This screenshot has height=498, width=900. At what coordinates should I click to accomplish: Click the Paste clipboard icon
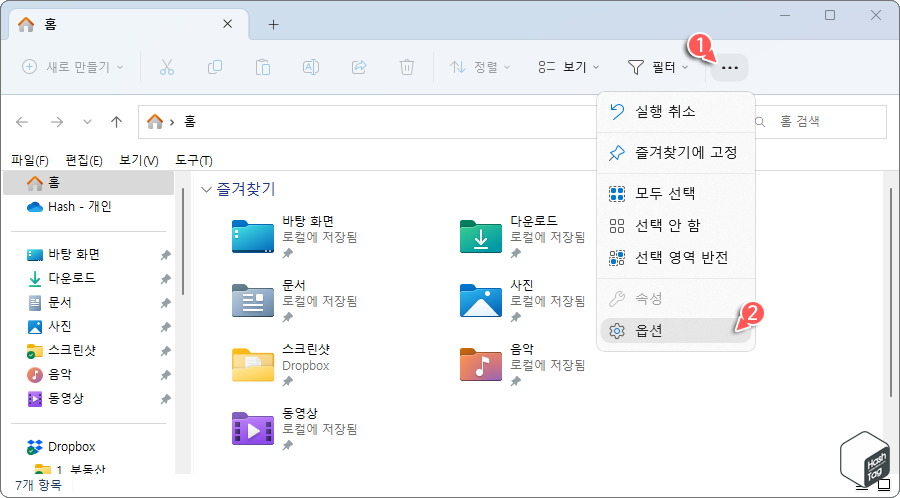point(263,67)
